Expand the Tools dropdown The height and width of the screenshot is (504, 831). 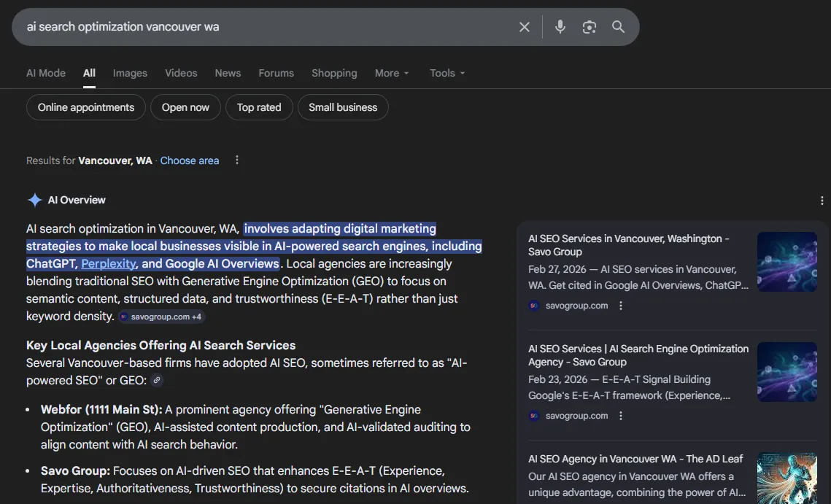(x=447, y=73)
